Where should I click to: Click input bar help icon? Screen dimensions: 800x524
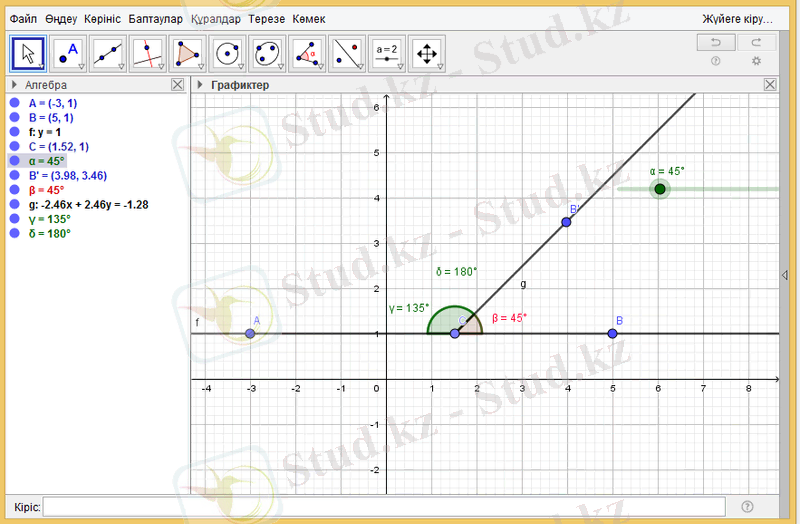[x=747, y=507]
